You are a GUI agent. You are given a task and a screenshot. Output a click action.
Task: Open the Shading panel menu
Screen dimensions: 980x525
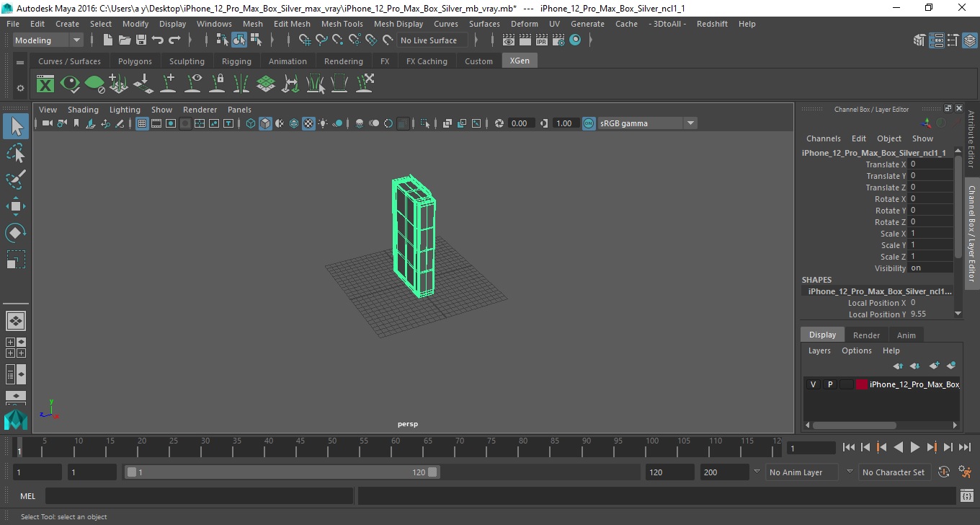click(x=83, y=110)
